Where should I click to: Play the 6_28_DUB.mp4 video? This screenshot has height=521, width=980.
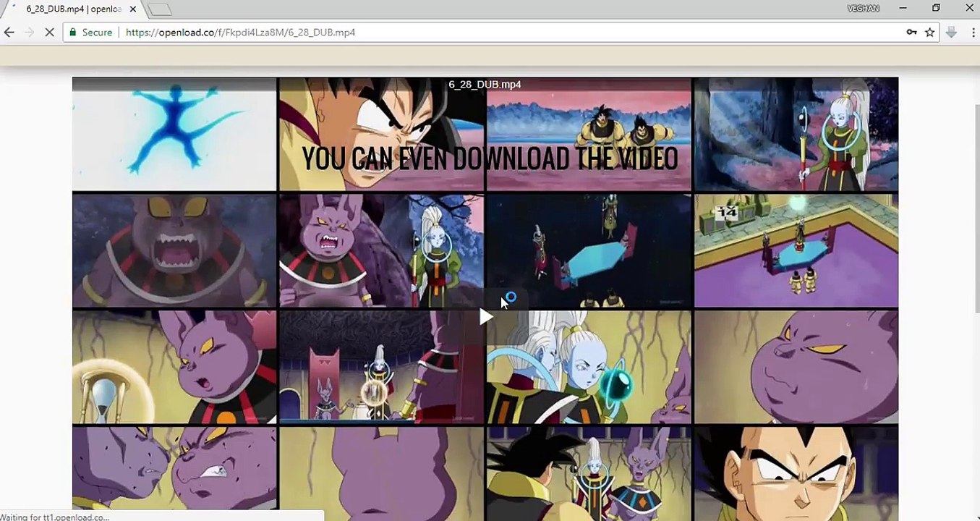pyautogui.click(x=485, y=316)
